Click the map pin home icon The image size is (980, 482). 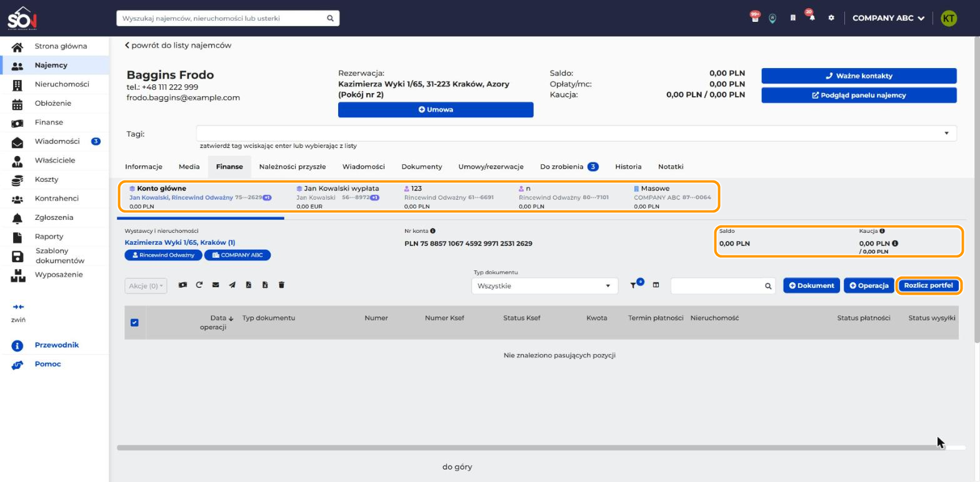[772, 18]
